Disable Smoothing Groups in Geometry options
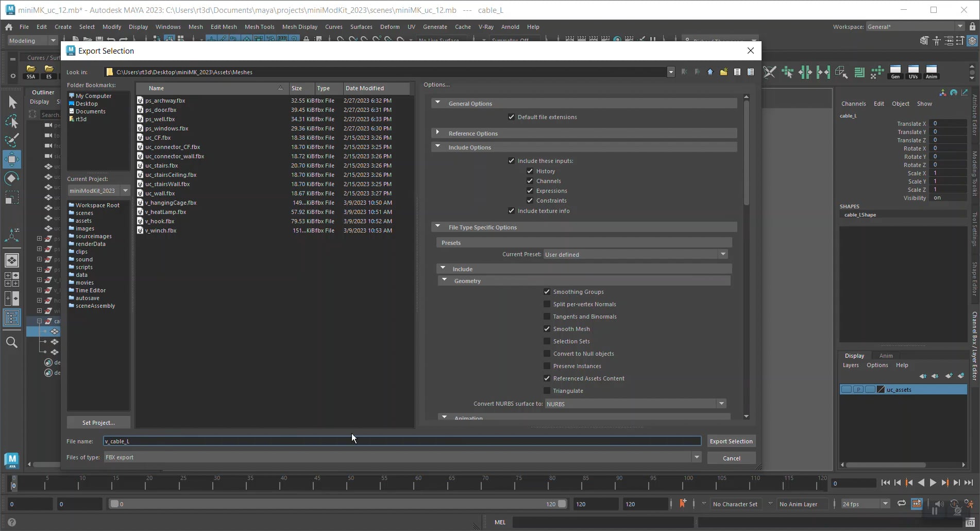Viewport: 980px width, 531px height. [547, 291]
